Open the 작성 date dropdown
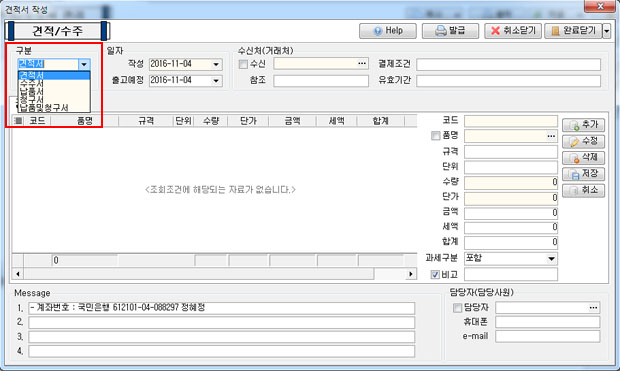This screenshot has height=371, width=620. coord(216,64)
